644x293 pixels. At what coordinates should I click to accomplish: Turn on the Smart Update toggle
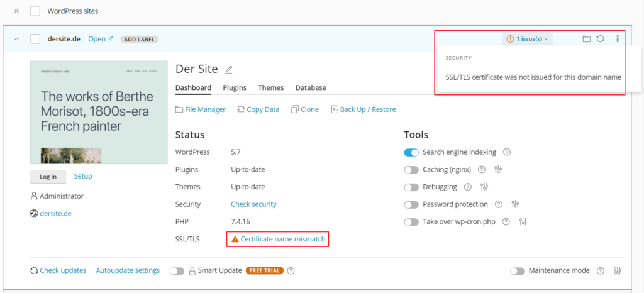pyautogui.click(x=177, y=271)
